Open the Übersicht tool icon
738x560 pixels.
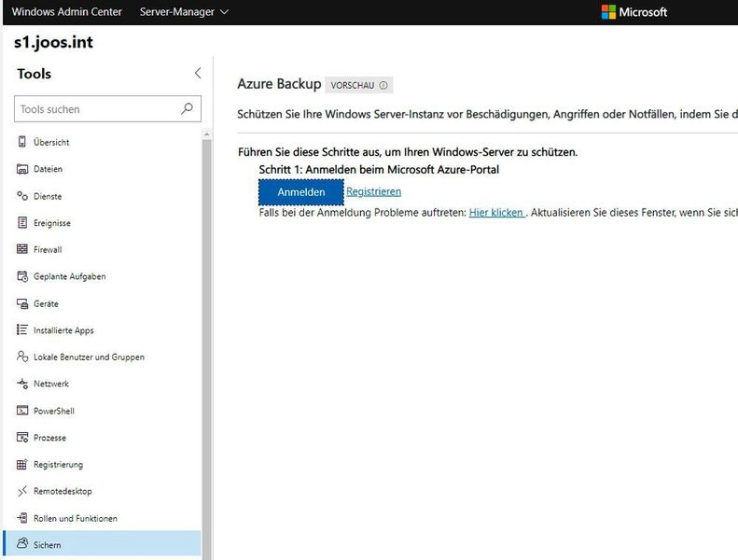22,141
